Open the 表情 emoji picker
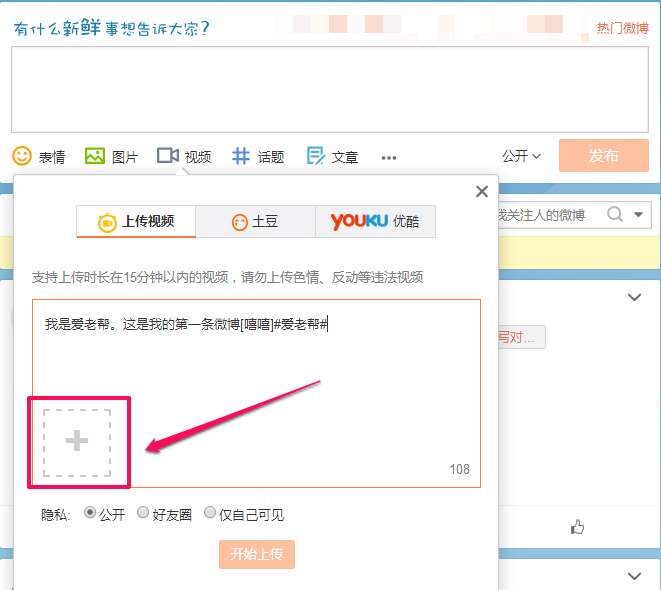Image resolution: width=661 pixels, height=590 pixels. pyautogui.click(x=23, y=156)
